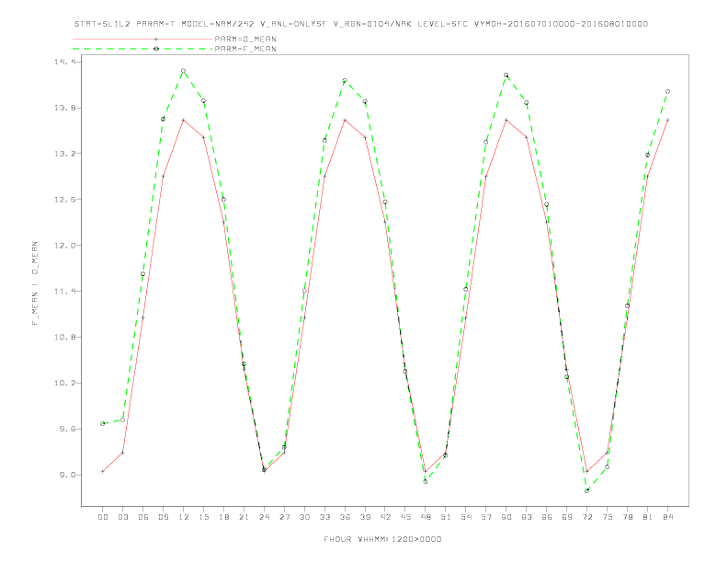Select the PARM=O_MEAN legend label
728x563 pixels.
point(245,39)
